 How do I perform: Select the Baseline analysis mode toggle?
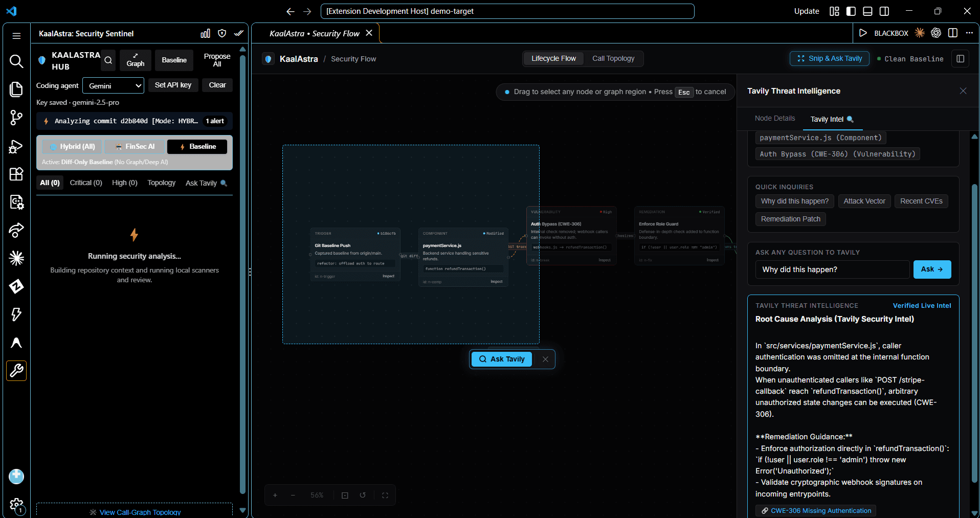(x=197, y=147)
